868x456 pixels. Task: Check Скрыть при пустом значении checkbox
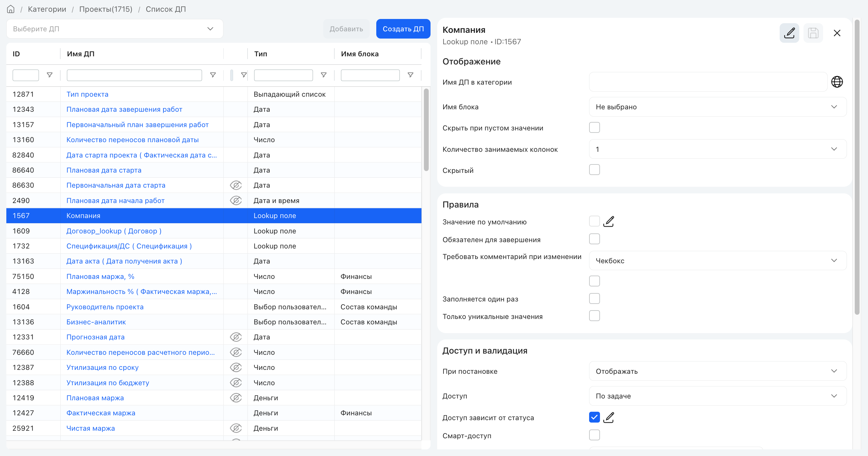(x=594, y=127)
